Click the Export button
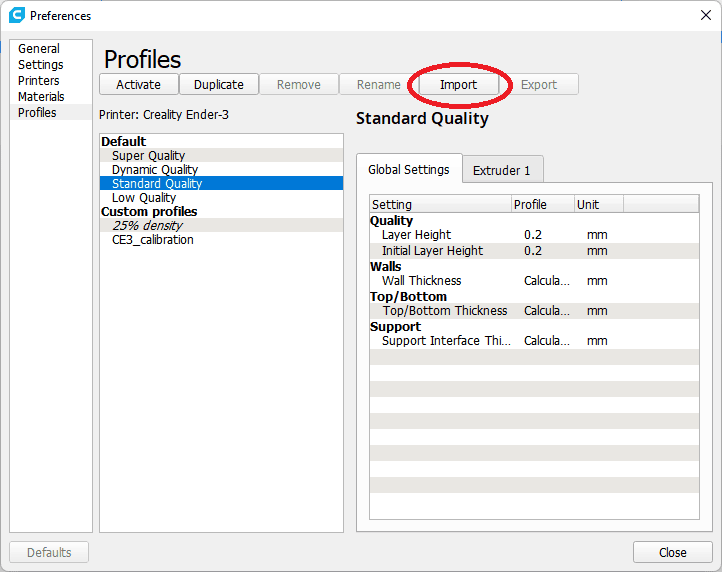 click(539, 84)
